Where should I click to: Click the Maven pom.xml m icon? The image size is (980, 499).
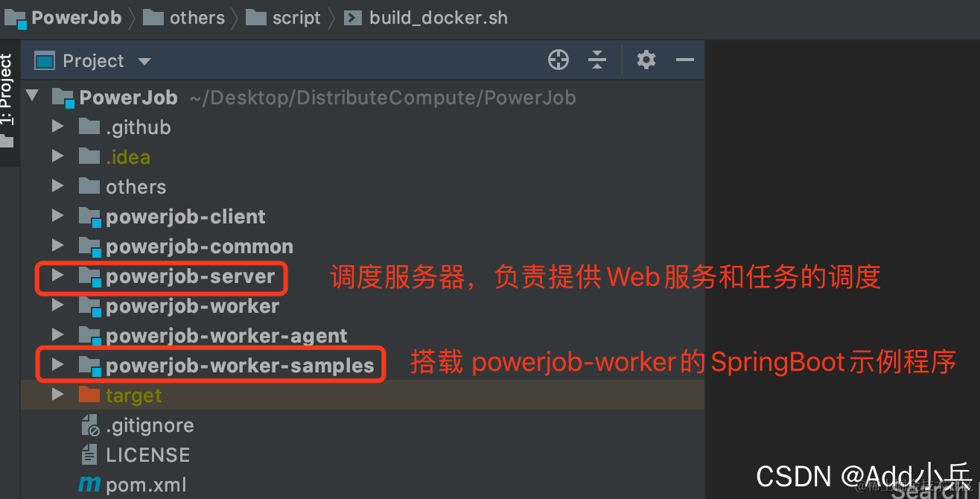(89, 485)
